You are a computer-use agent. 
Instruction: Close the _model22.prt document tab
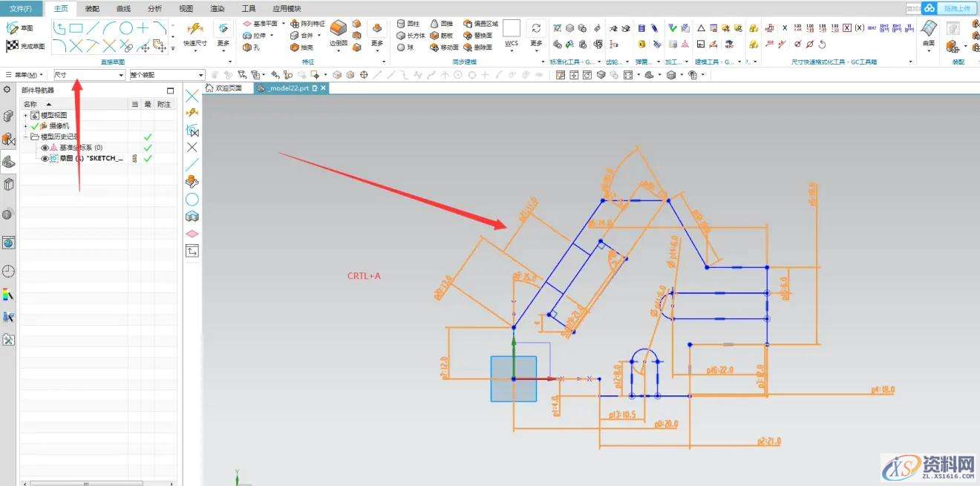coord(324,88)
